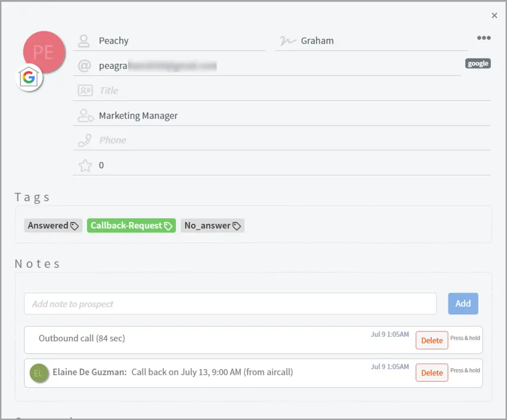Click the person icon beside Peachy
This screenshot has height=420, width=507.
[x=84, y=40]
